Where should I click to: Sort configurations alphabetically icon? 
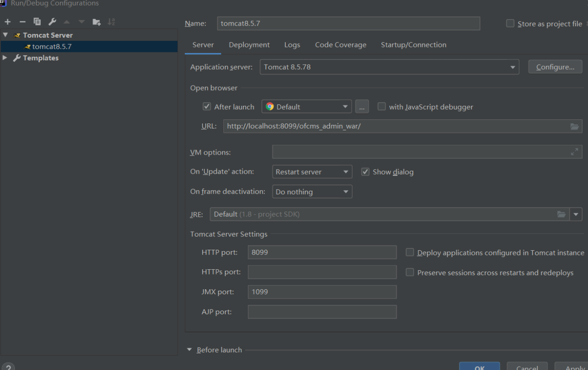(111, 22)
